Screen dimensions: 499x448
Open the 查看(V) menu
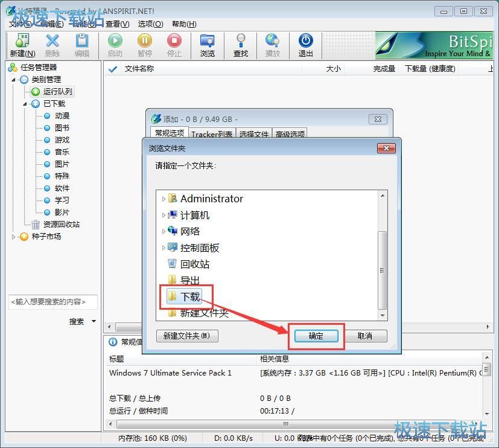[118, 24]
